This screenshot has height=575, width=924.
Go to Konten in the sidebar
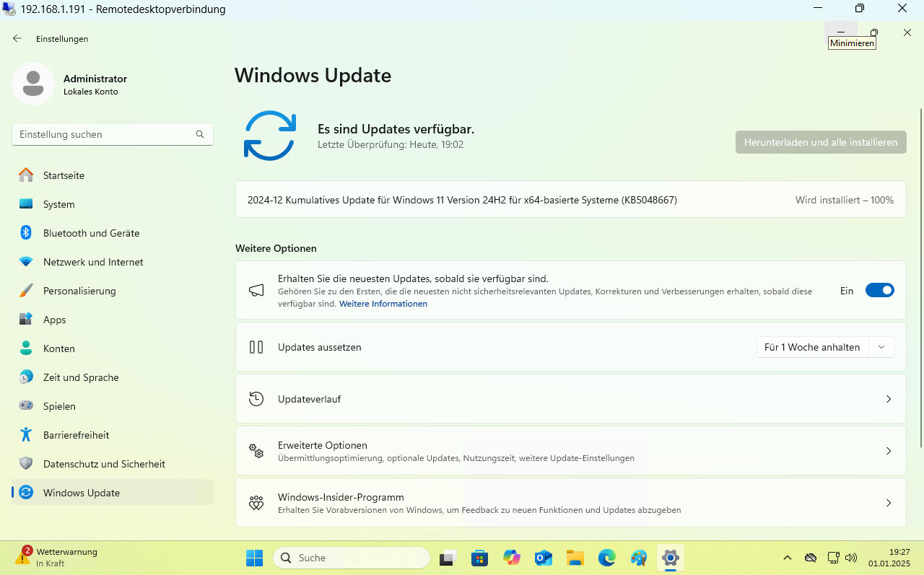click(x=58, y=348)
